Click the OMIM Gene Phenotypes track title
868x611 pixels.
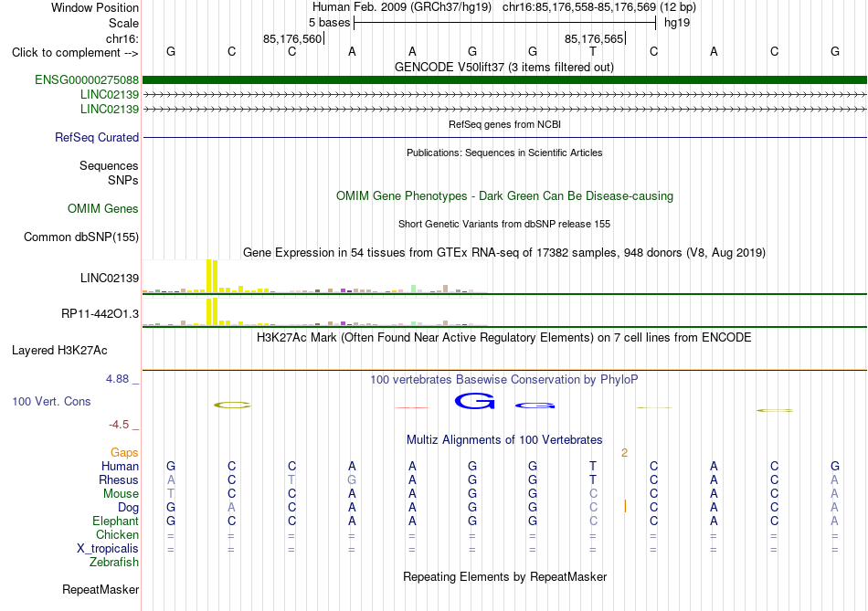click(505, 196)
